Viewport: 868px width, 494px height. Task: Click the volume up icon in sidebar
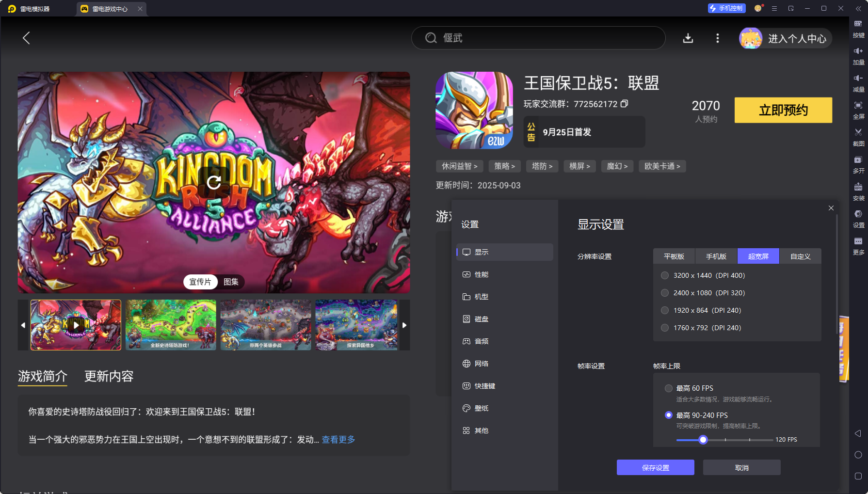[x=858, y=51]
